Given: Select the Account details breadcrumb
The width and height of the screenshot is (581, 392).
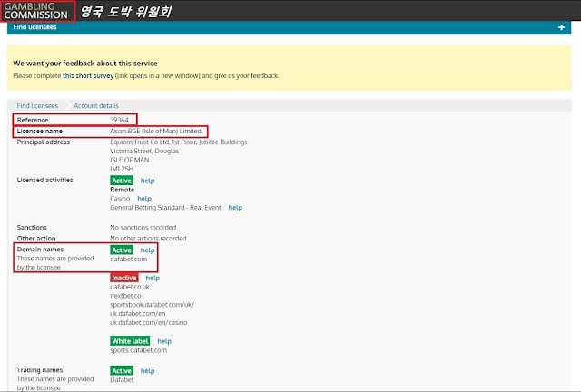Looking at the screenshot, I should click(96, 106).
